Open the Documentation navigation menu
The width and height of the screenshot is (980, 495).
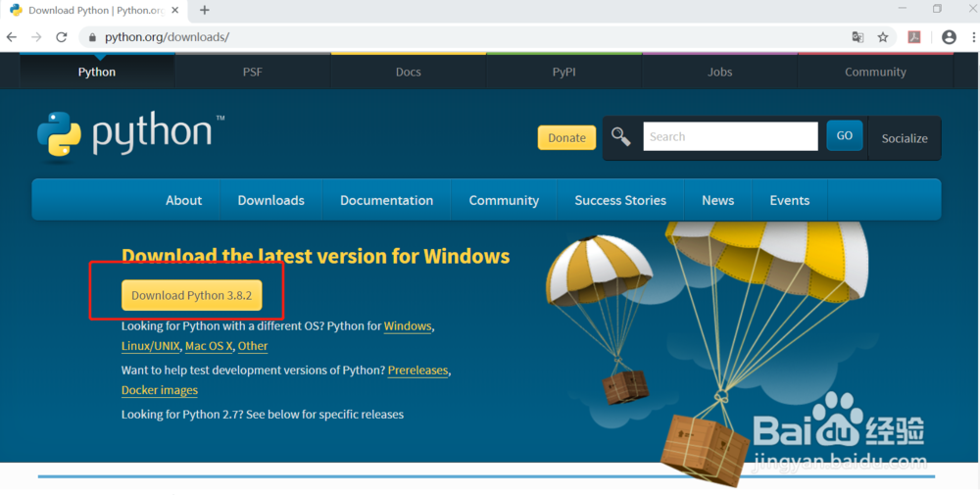pos(386,200)
